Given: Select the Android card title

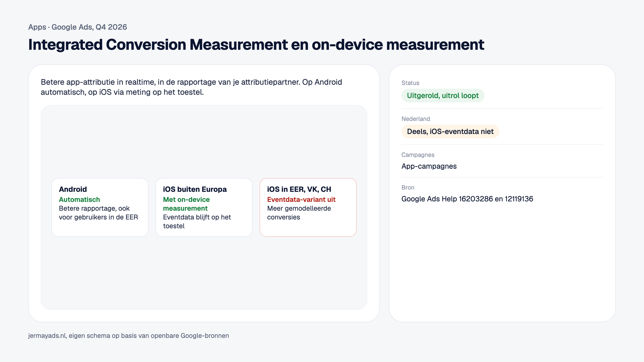Looking at the screenshot, I should (x=73, y=189).
